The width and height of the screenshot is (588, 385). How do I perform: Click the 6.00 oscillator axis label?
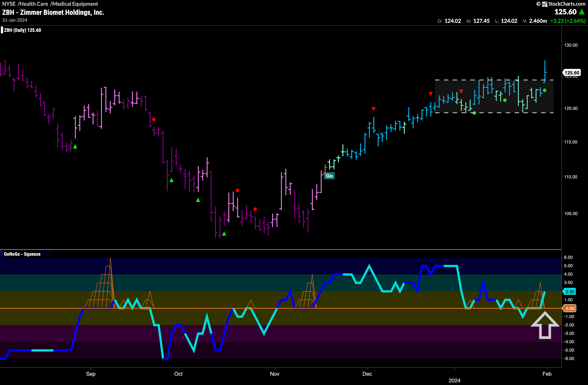click(x=568, y=257)
